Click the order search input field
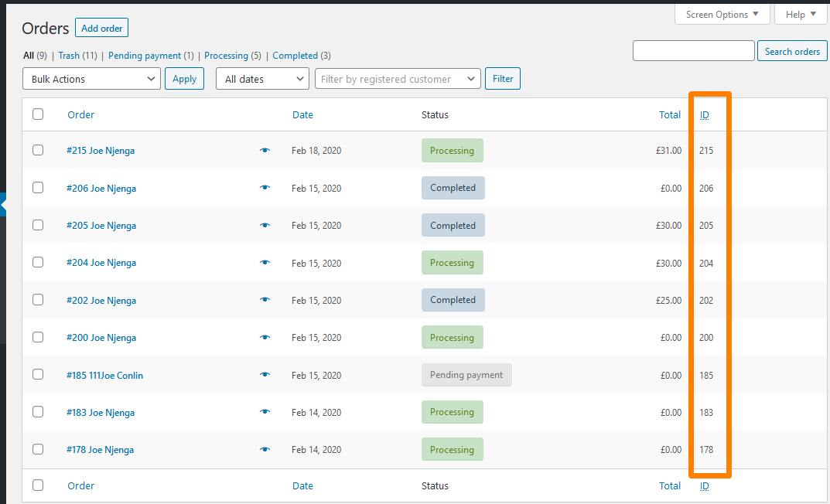830x504 pixels. click(x=693, y=51)
